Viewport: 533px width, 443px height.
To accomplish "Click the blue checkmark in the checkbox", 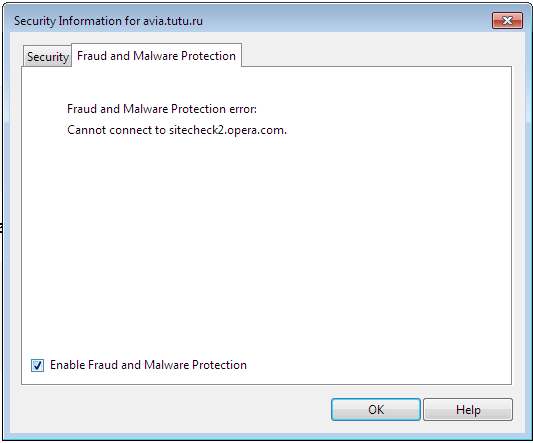I will coord(37,365).
